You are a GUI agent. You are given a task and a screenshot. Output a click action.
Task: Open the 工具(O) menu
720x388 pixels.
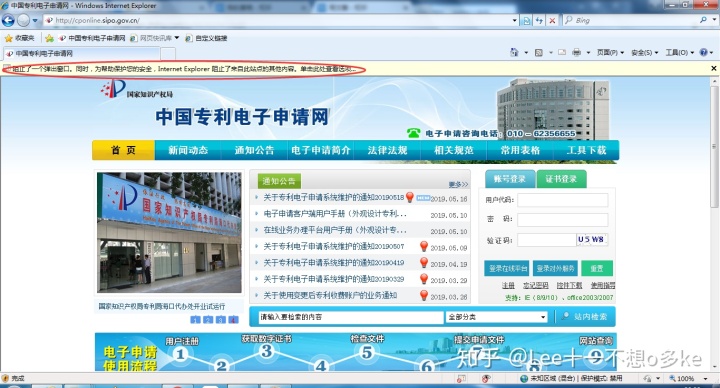pos(679,53)
